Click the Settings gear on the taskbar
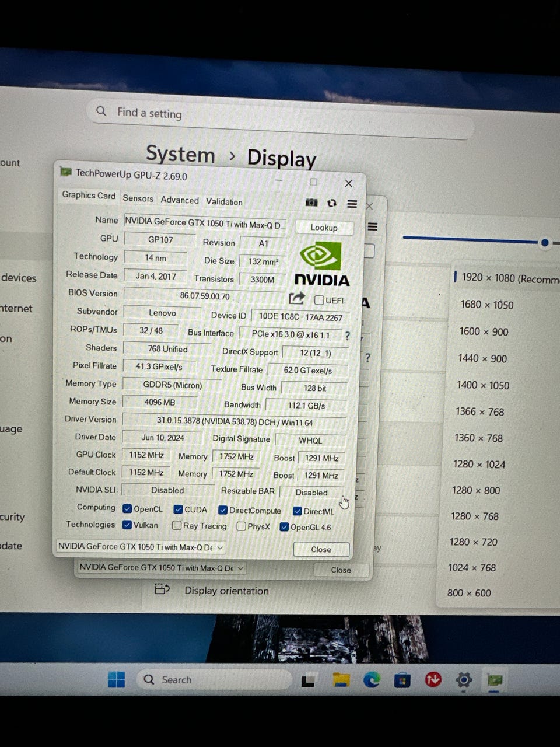This screenshot has height=747, width=560. pos(464,680)
